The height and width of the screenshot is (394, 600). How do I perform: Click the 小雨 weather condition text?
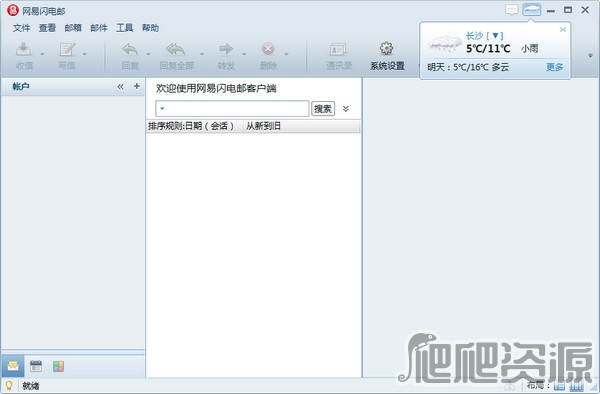click(x=530, y=49)
